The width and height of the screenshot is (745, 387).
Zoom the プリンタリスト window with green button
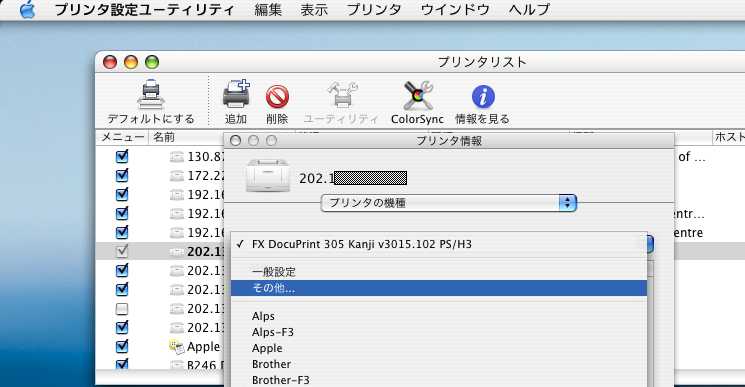point(152,62)
